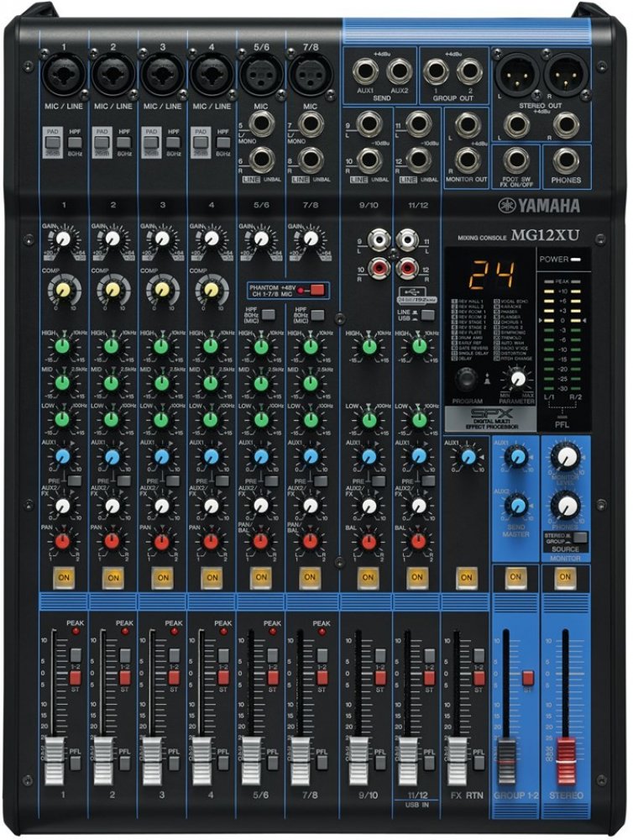633x840 pixels.
Task: Click the blue AUX1 knob on channel 5/6
Action: [x=260, y=456]
